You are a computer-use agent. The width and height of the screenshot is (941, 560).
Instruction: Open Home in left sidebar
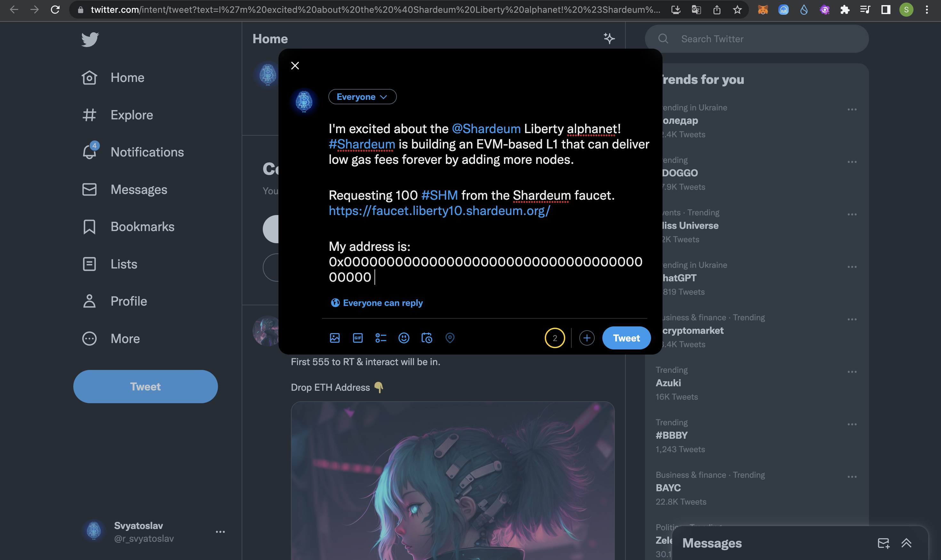tap(113, 78)
